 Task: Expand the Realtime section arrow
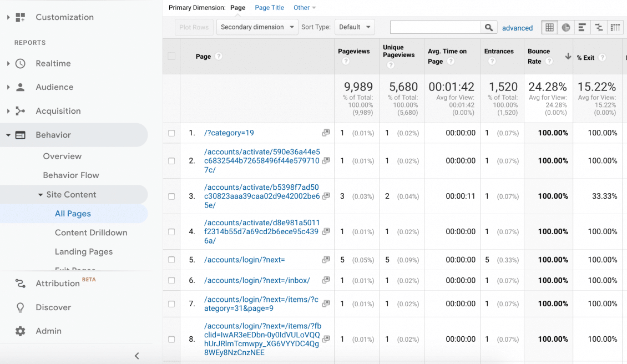(8, 63)
